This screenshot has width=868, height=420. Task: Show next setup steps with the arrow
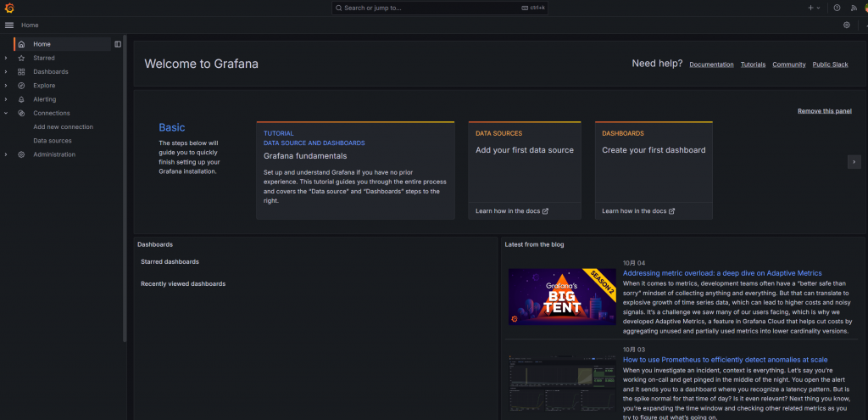854,162
